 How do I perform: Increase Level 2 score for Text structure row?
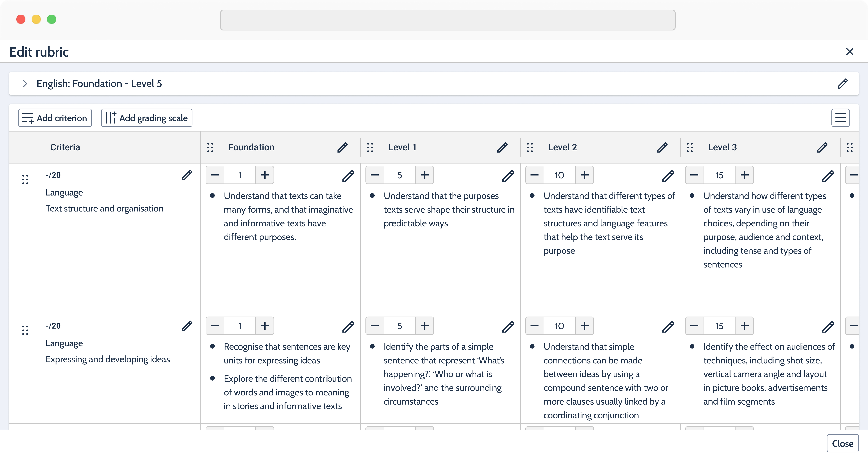click(x=585, y=175)
